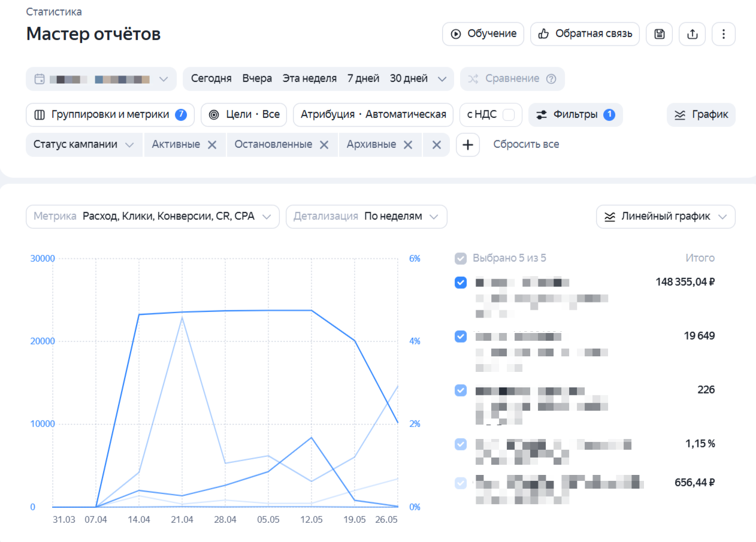
Task: Select the 7 дней period
Action: click(363, 79)
